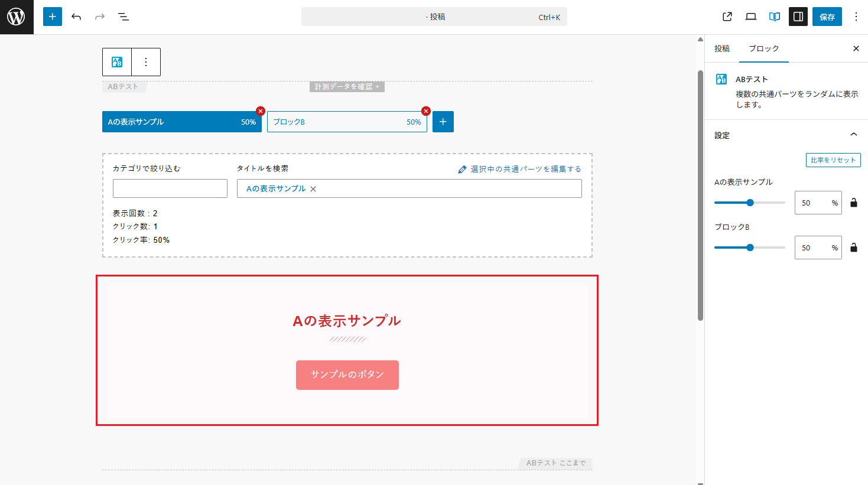Open the top-right three-dot options menu
Viewport: 868px width, 485px height.
click(856, 17)
